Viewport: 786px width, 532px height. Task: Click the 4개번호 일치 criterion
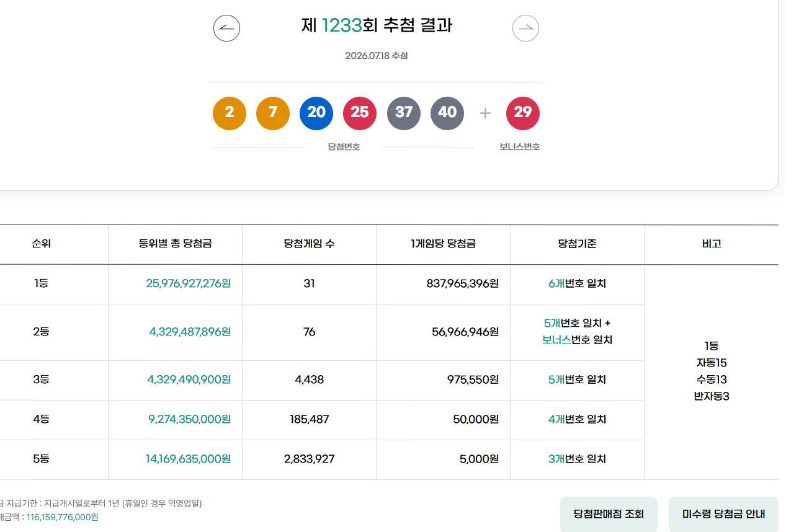point(577,419)
